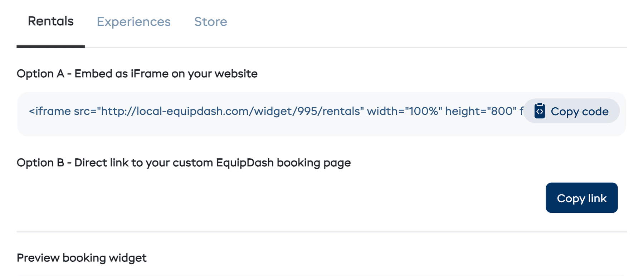This screenshot has height=276, width=644.
Task: Click the Rentals tab underline indicator
Action: [x=51, y=46]
